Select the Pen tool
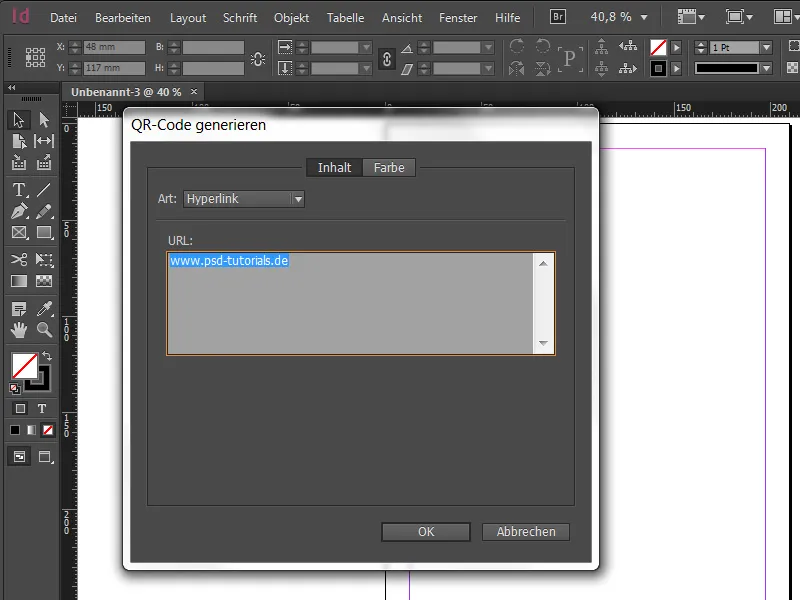Viewport: 800px width, 600px height. (18, 211)
